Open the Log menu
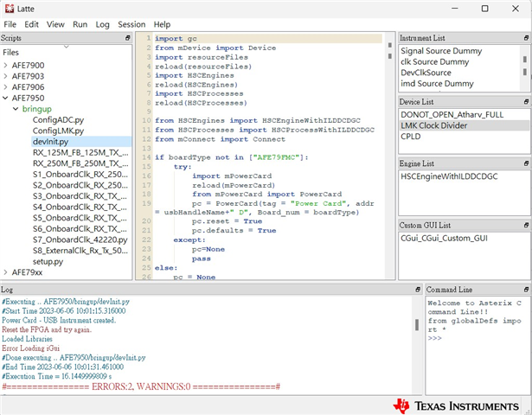Viewport: 532px width, 415px height. pyautogui.click(x=102, y=24)
